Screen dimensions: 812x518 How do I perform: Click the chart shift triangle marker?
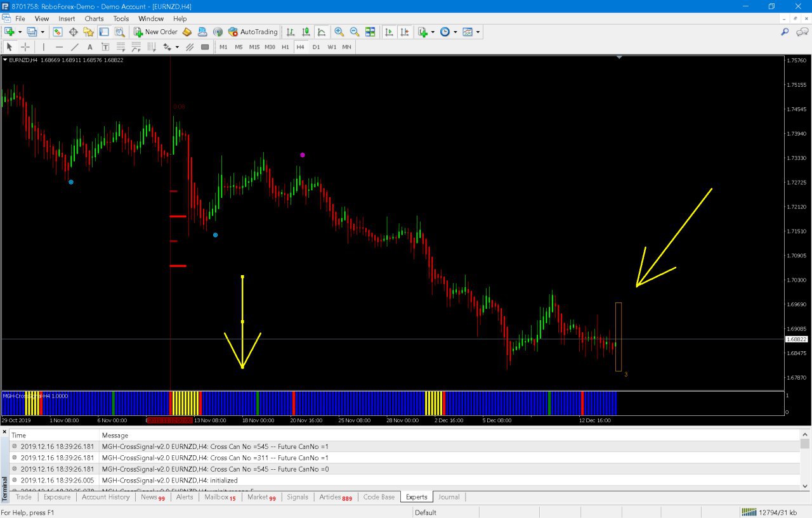[x=620, y=58]
